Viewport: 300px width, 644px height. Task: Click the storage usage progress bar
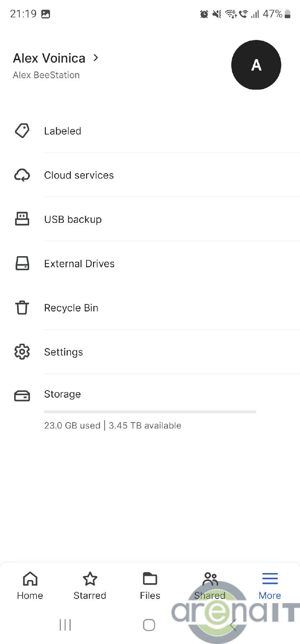(150, 412)
